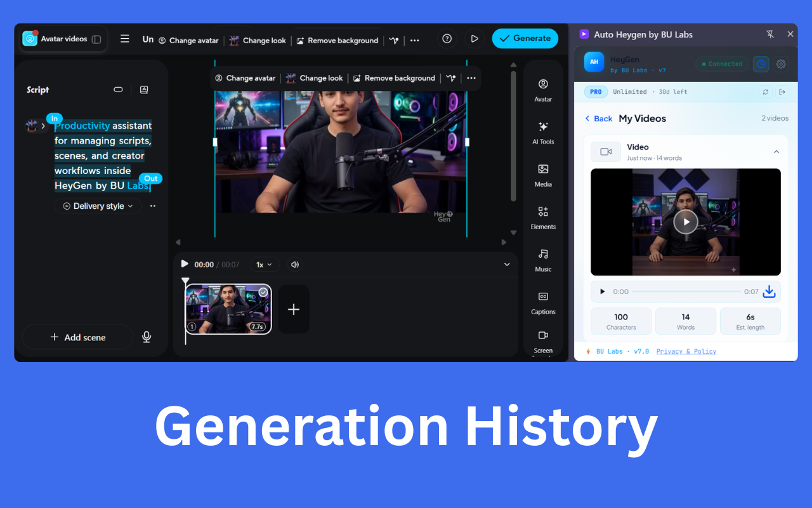Viewport: 812px width, 508px height.
Task: Click the pill-shaped icon in Script header
Action: tap(118, 90)
